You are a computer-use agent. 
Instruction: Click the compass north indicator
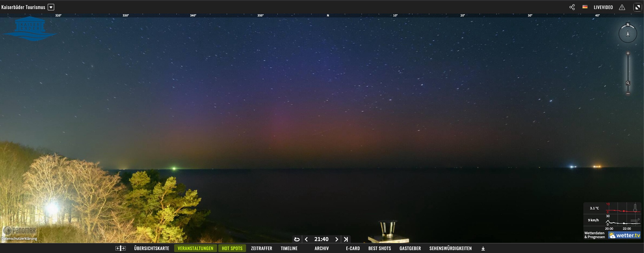(628, 33)
